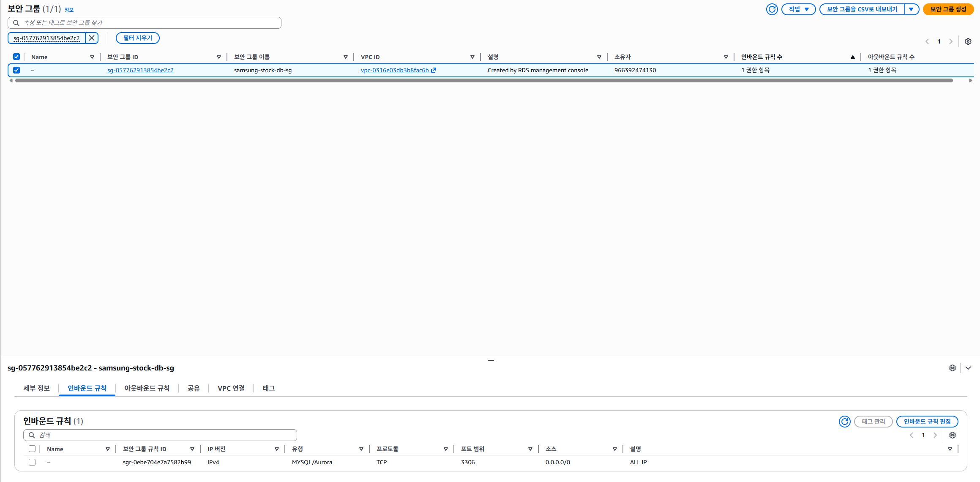Refresh the security groups list
Image resolution: width=980 pixels, height=482 pixels.
[x=772, y=9]
